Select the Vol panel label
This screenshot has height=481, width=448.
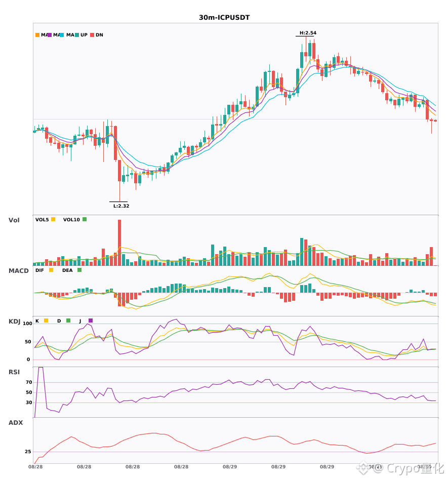14,220
